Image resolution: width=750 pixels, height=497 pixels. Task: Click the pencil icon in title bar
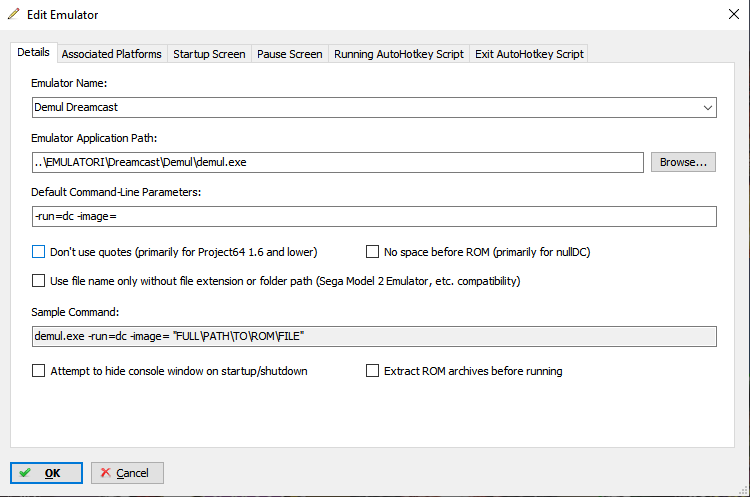coord(14,14)
